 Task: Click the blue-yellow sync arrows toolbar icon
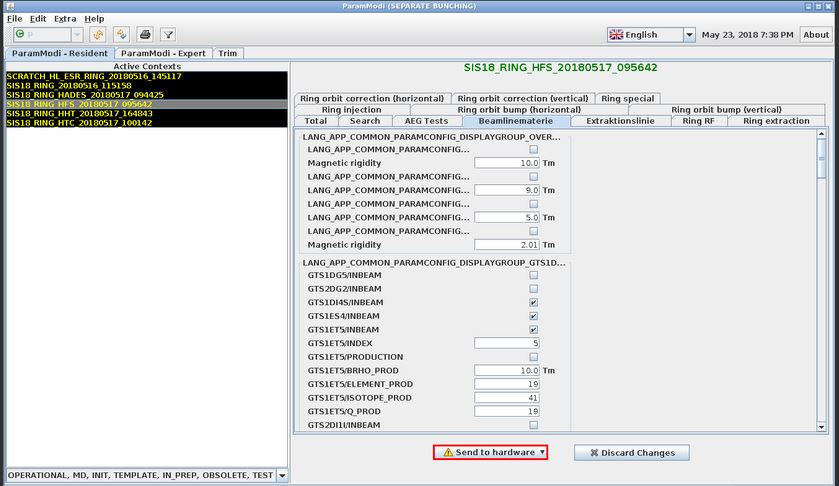pyautogui.click(x=121, y=35)
